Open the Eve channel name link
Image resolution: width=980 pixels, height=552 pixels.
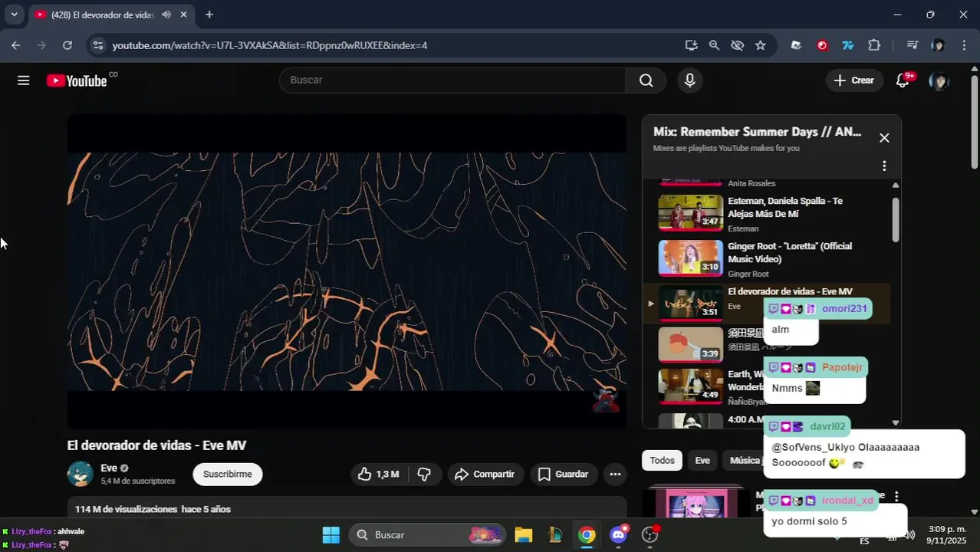click(x=109, y=468)
